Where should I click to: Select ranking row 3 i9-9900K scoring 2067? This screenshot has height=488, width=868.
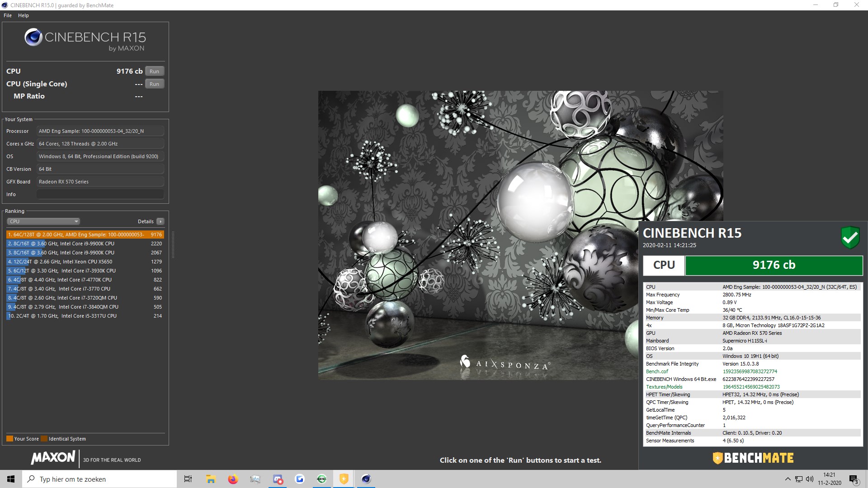pyautogui.click(x=85, y=253)
